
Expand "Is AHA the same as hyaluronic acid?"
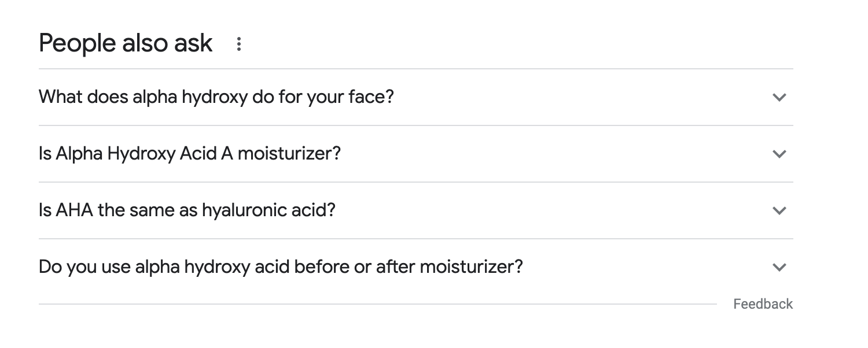coord(187,210)
